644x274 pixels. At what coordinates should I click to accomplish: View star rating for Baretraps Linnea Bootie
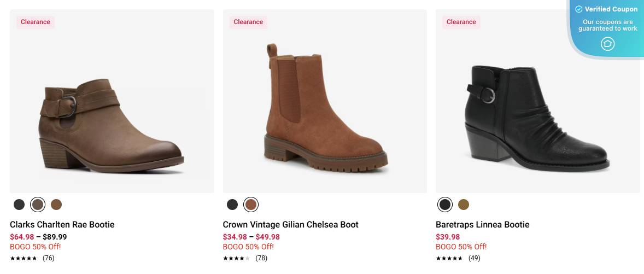tap(449, 258)
